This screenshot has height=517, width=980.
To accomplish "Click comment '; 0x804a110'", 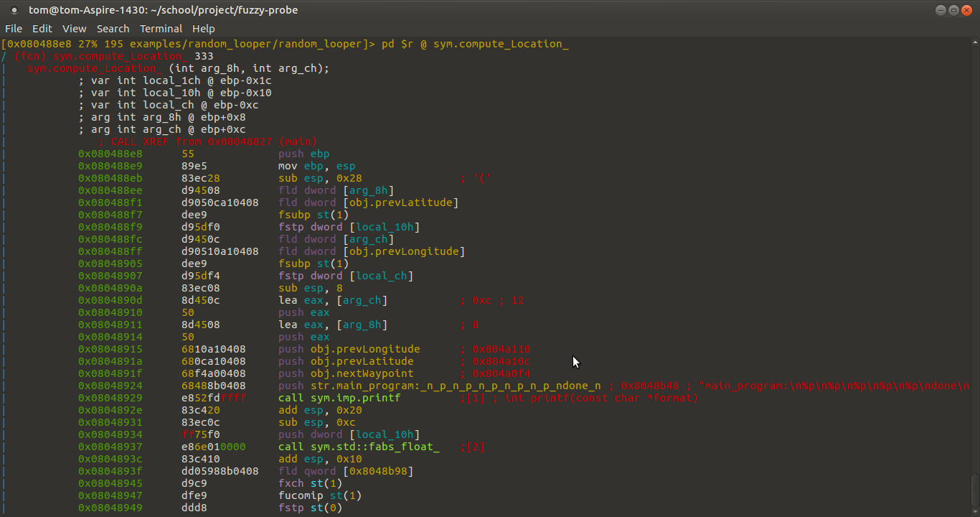I will (x=495, y=349).
